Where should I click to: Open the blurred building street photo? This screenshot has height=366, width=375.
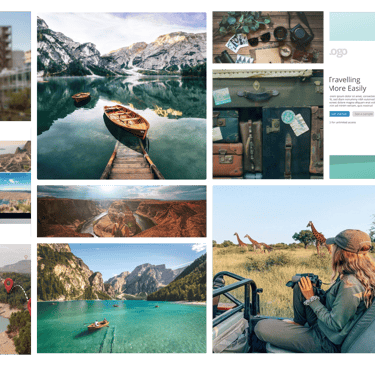[15, 66]
